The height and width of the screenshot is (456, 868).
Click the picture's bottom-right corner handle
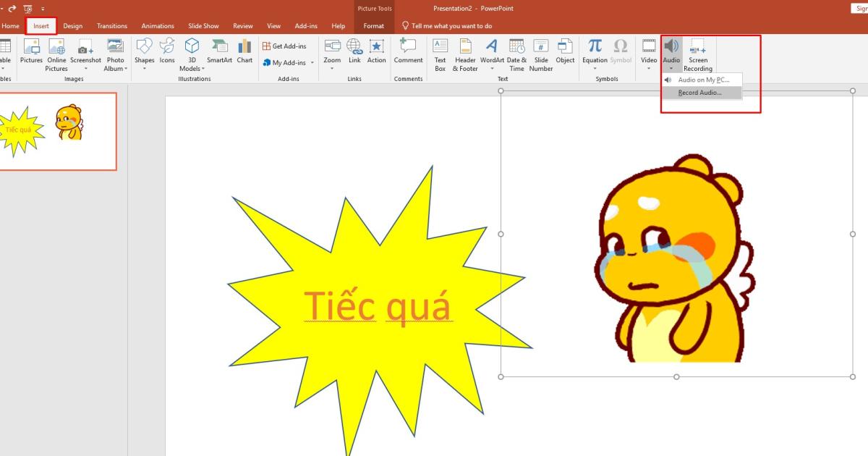[853, 377]
